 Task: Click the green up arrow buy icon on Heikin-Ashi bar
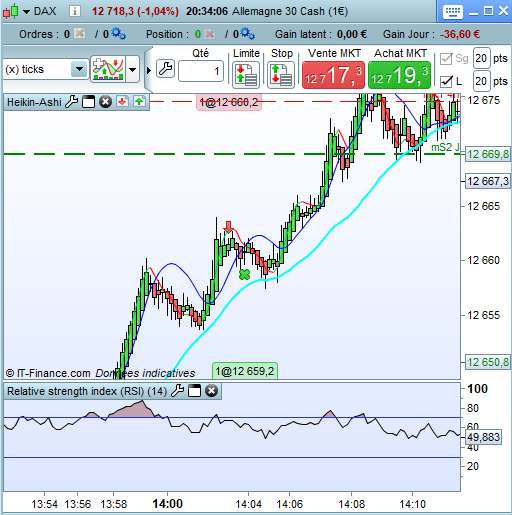tap(139, 101)
